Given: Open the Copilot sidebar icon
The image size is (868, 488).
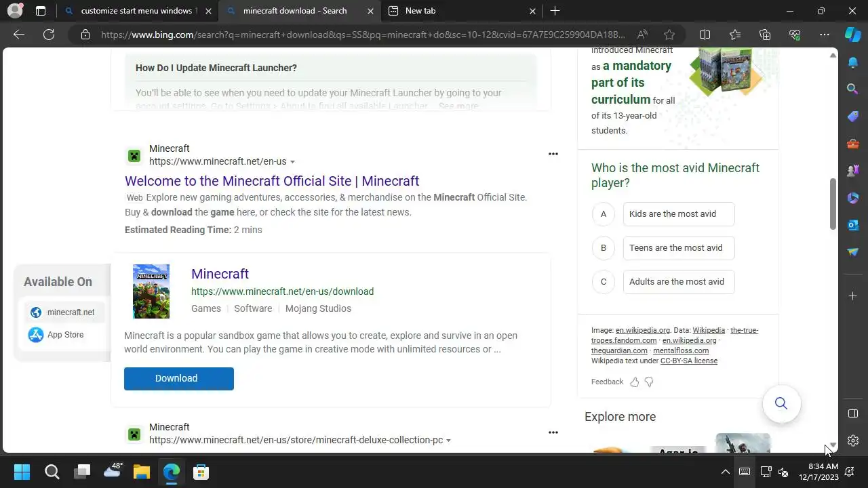Looking at the screenshot, I should pyautogui.click(x=853, y=35).
